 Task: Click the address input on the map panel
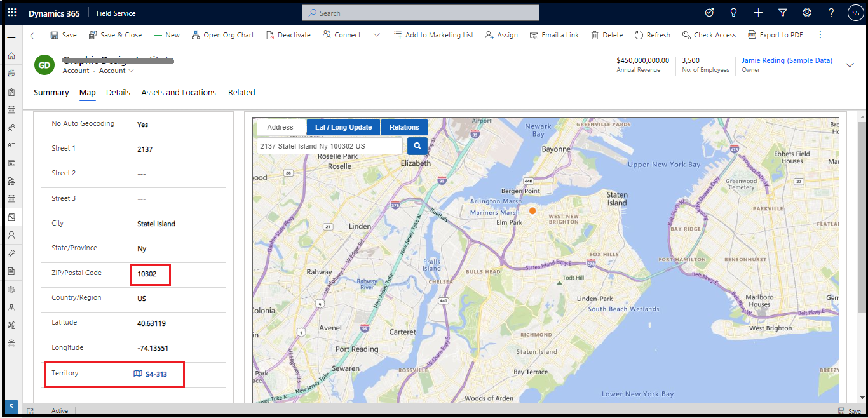328,145
